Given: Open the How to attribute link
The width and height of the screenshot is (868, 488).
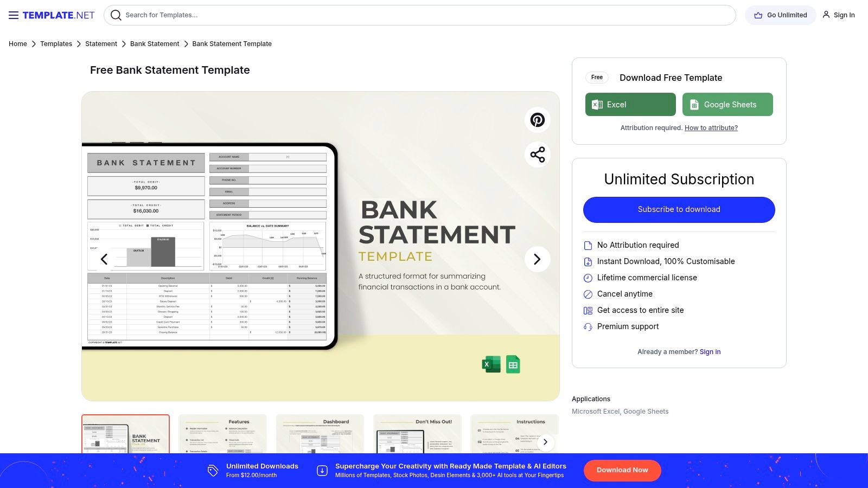Looking at the screenshot, I should [x=711, y=128].
